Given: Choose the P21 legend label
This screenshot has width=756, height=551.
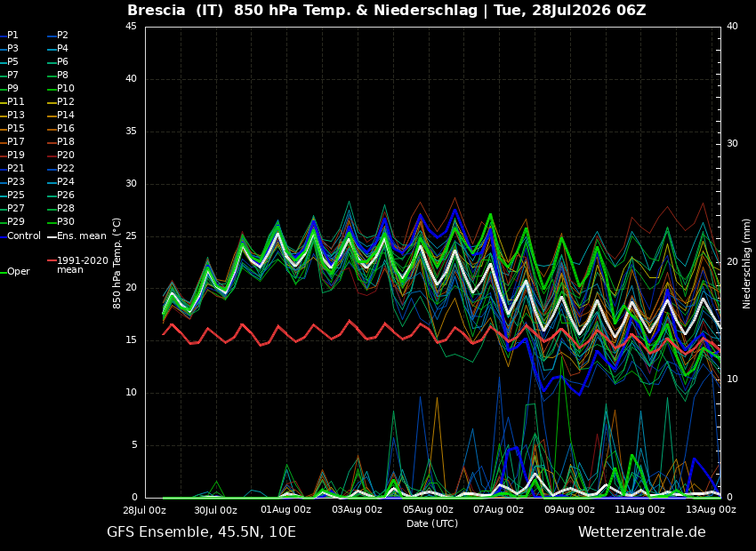Looking at the screenshot, I should point(15,169).
